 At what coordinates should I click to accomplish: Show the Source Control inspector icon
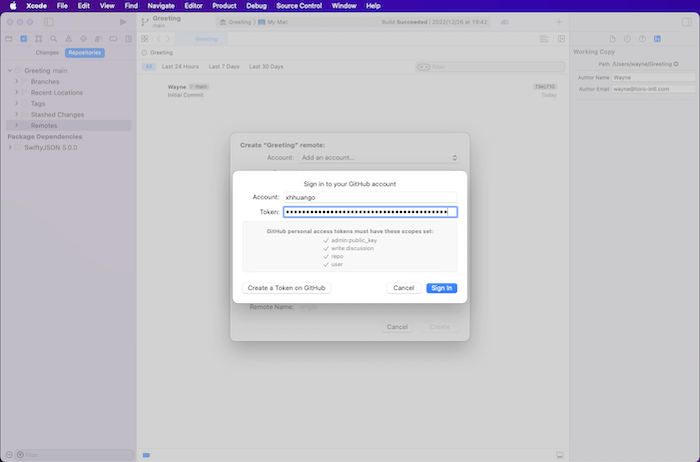[657, 39]
